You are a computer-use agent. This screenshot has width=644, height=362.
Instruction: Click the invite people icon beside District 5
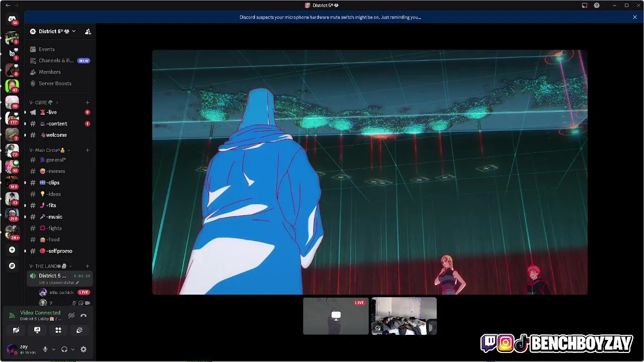tap(88, 31)
